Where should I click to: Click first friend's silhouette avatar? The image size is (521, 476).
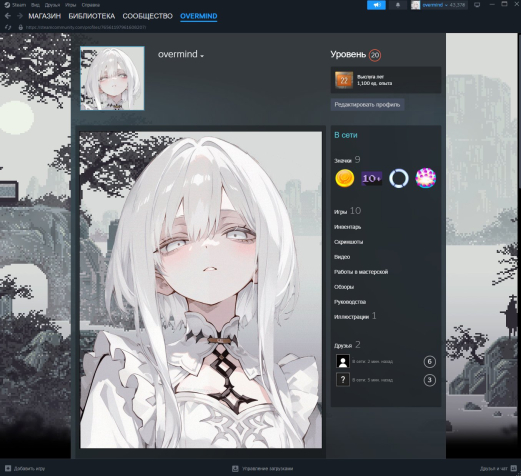(x=343, y=361)
